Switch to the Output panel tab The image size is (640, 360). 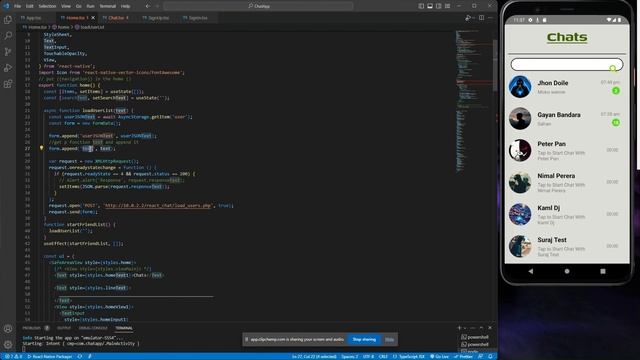pyautogui.click(x=64, y=328)
